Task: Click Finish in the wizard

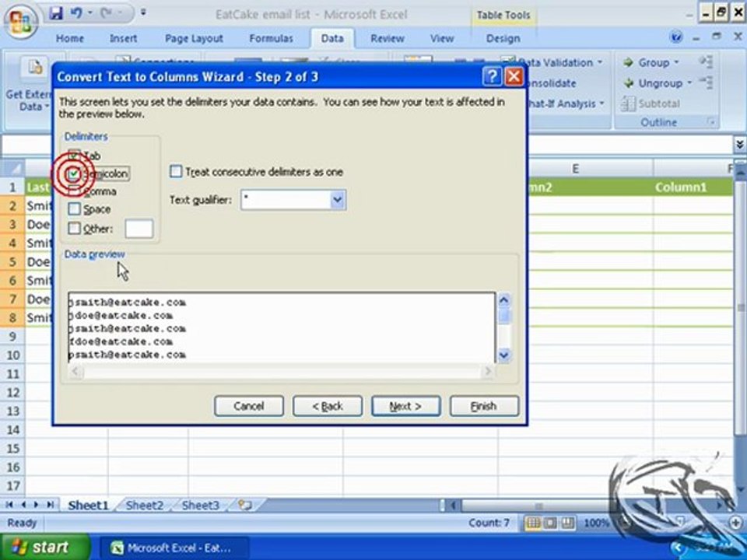Action: (x=484, y=406)
